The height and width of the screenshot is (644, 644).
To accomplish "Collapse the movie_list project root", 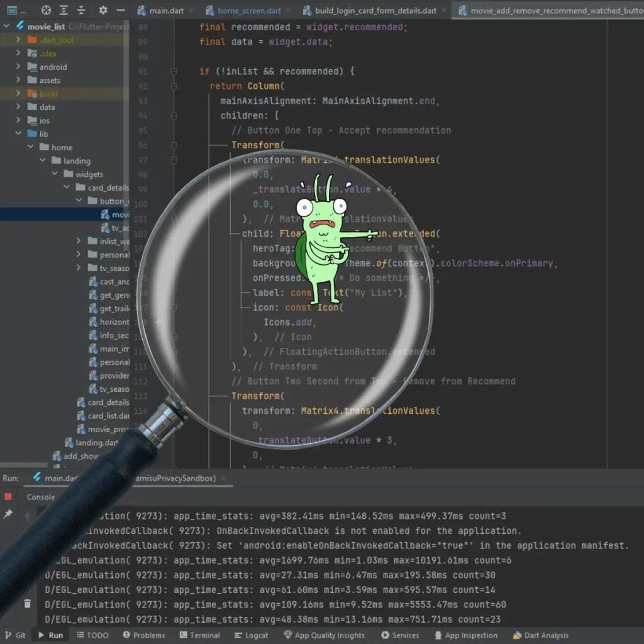I will 7,26.
